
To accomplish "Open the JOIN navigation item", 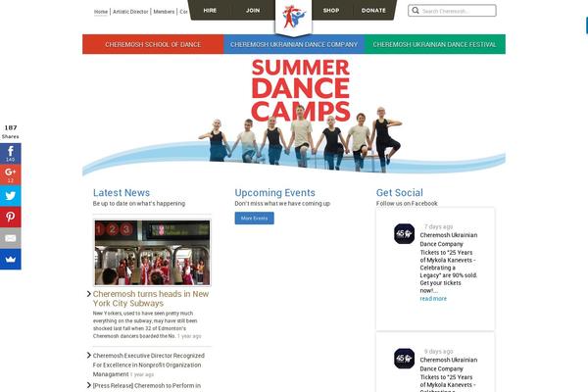I will (x=253, y=11).
